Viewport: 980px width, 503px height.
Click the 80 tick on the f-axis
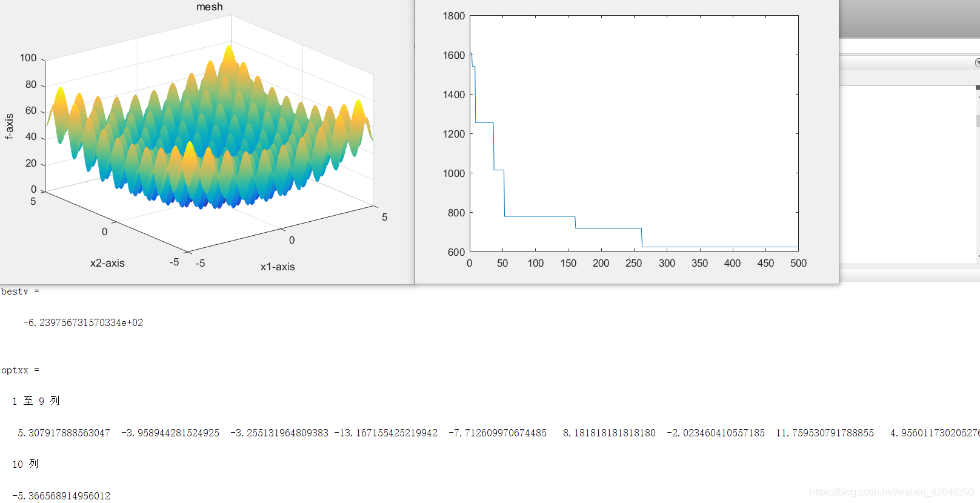click(x=31, y=84)
